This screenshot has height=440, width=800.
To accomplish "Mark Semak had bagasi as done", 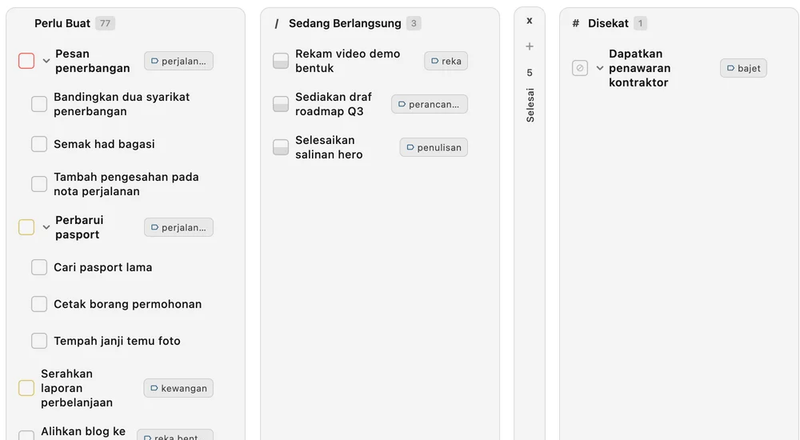I will pyautogui.click(x=39, y=144).
